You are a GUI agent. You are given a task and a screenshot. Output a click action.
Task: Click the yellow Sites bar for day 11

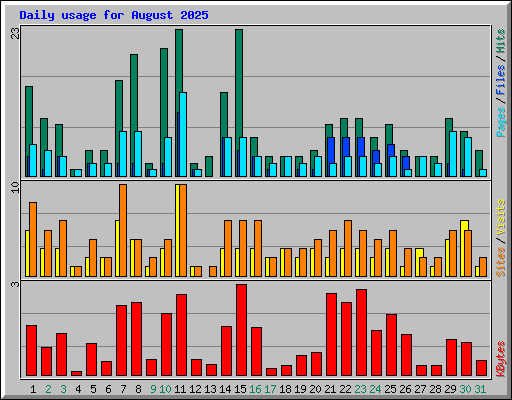pyautogui.click(x=177, y=230)
